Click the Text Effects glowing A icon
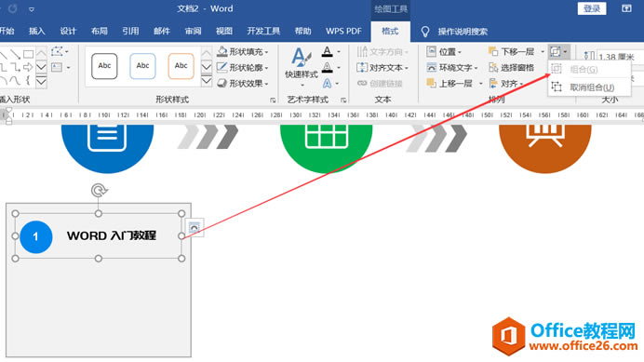Image resolution: width=644 pixels, height=362 pixels. coord(328,84)
